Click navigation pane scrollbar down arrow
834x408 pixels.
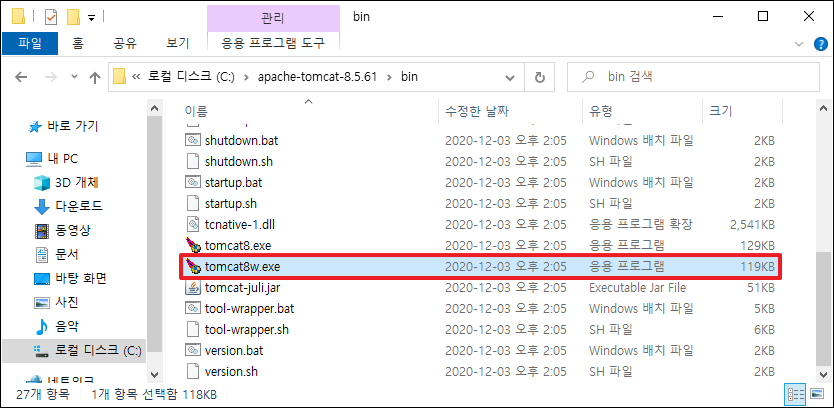pyautogui.click(x=154, y=374)
